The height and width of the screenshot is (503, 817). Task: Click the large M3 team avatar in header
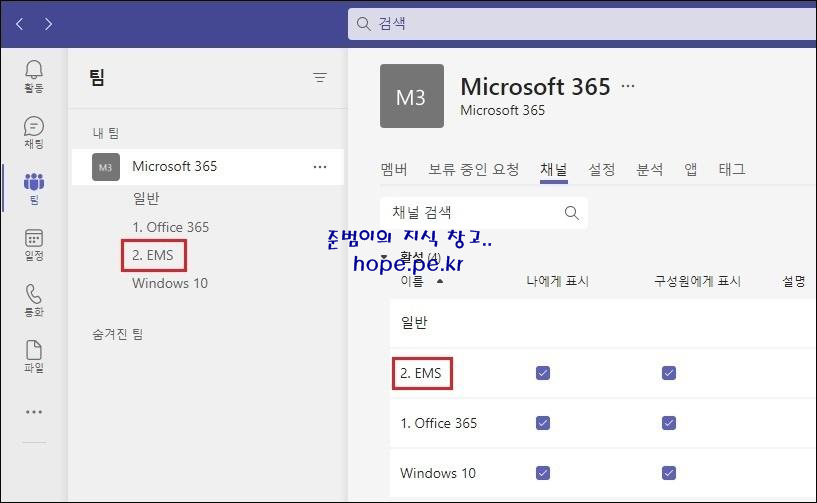[x=412, y=96]
